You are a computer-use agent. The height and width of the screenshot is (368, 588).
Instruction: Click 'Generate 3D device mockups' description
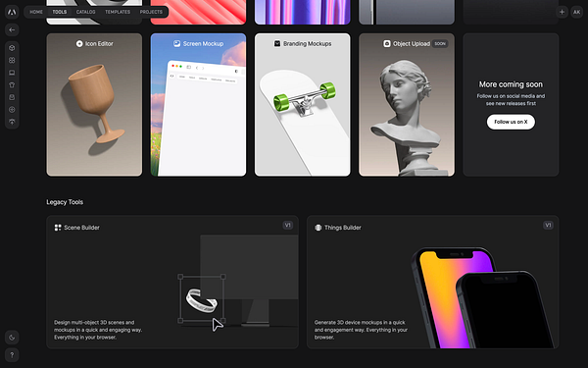(x=361, y=330)
